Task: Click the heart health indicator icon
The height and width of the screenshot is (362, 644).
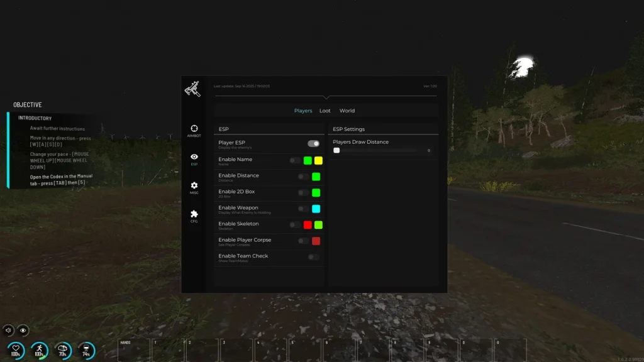Action: pos(16,350)
